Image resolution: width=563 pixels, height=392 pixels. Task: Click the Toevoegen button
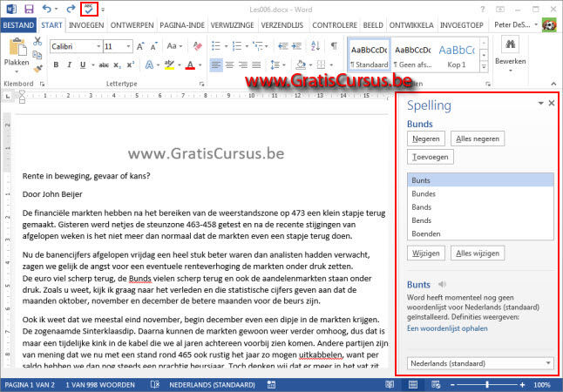point(431,157)
